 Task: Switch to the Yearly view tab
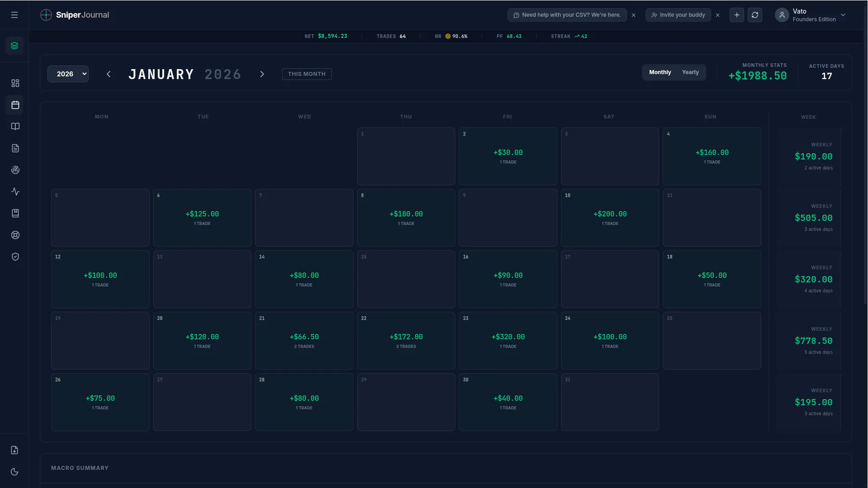click(690, 72)
